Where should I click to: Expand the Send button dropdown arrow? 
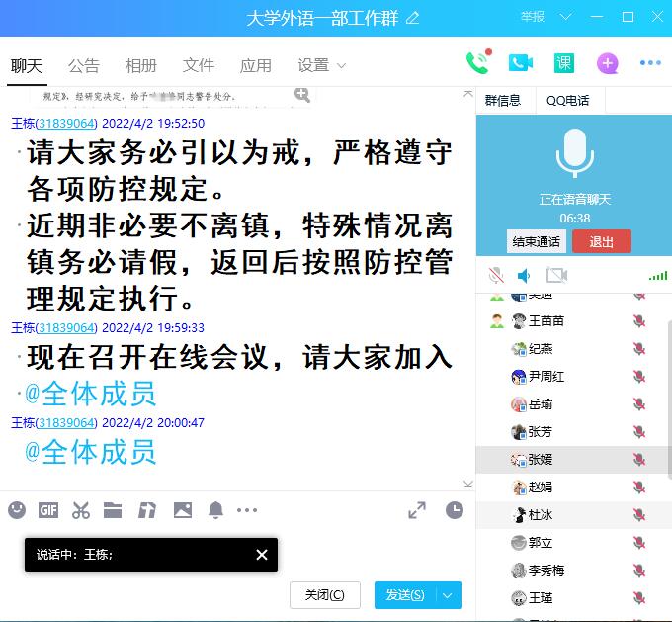coord(449,594)
